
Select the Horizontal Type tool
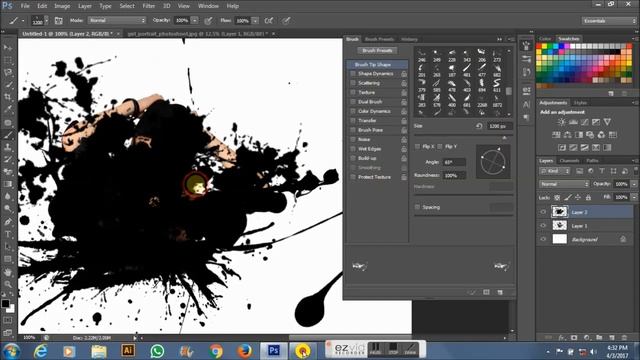click(8, 234)
